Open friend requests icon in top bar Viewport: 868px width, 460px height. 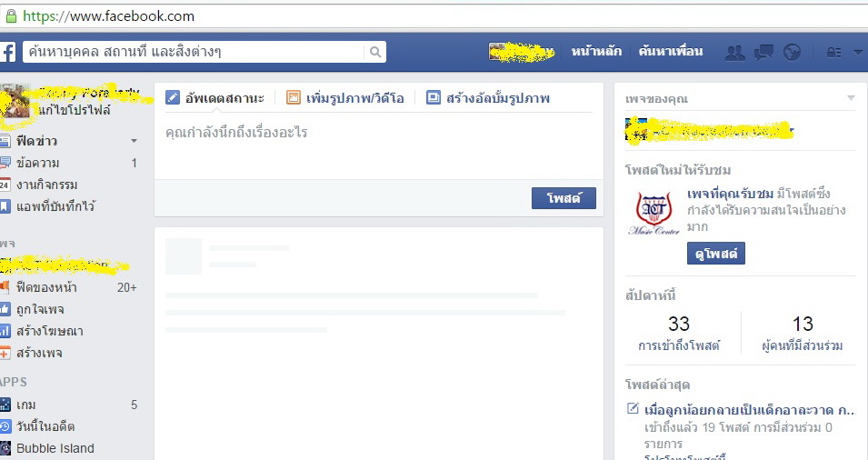pos(735,53)
